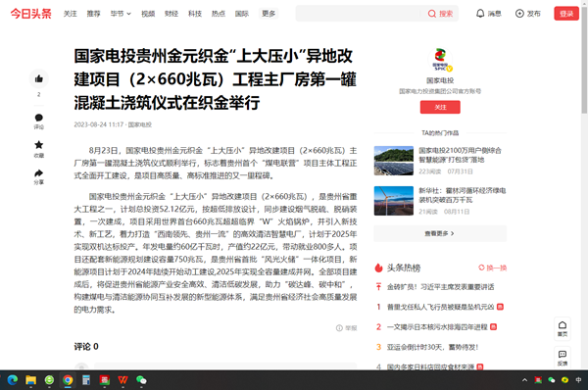The height and width of the screenshot is (390, 588).
Task: Click the 头条热榜 heading
Action: [404, 268]
